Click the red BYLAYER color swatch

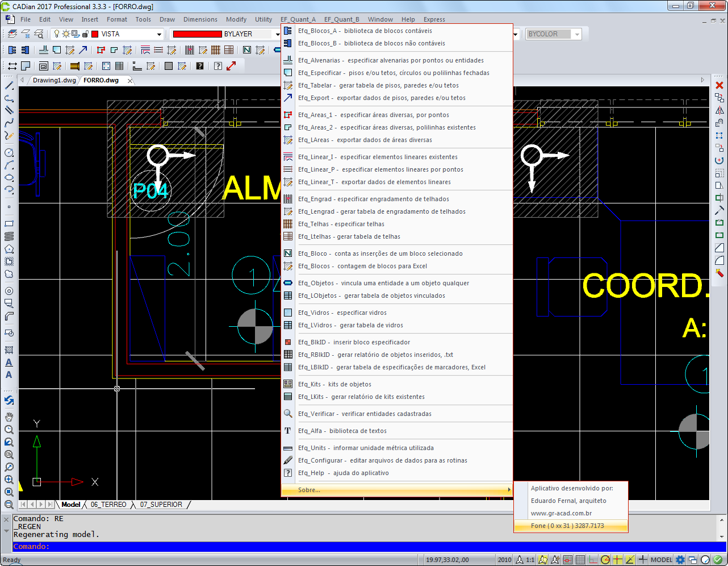coord(196,34)
